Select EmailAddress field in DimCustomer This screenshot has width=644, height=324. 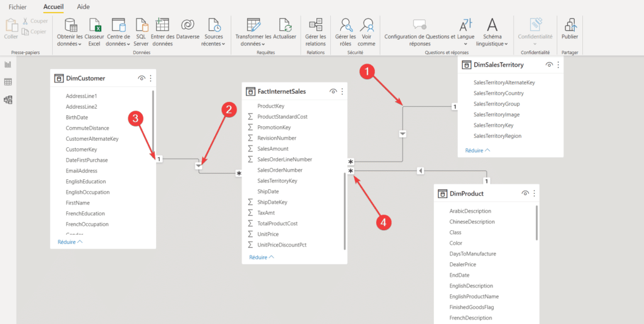tap(81, 170)
